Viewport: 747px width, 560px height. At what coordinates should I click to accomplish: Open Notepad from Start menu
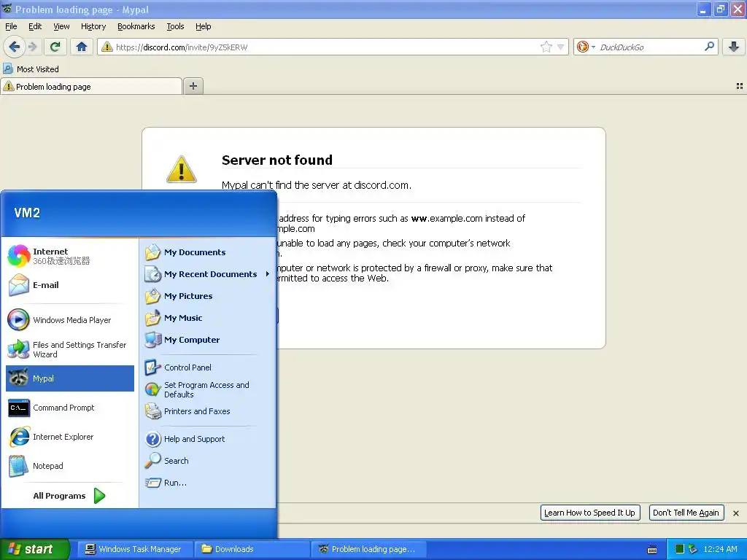click(69, 466)
